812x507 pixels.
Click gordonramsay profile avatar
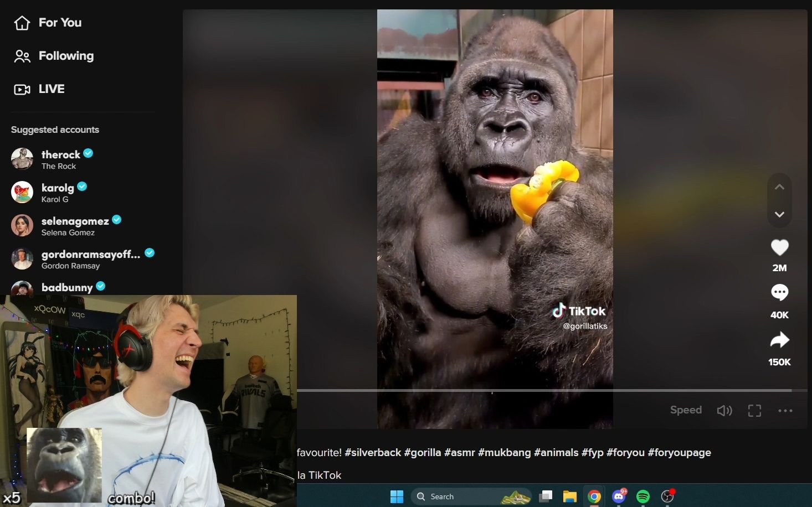[x=22, y=258]
